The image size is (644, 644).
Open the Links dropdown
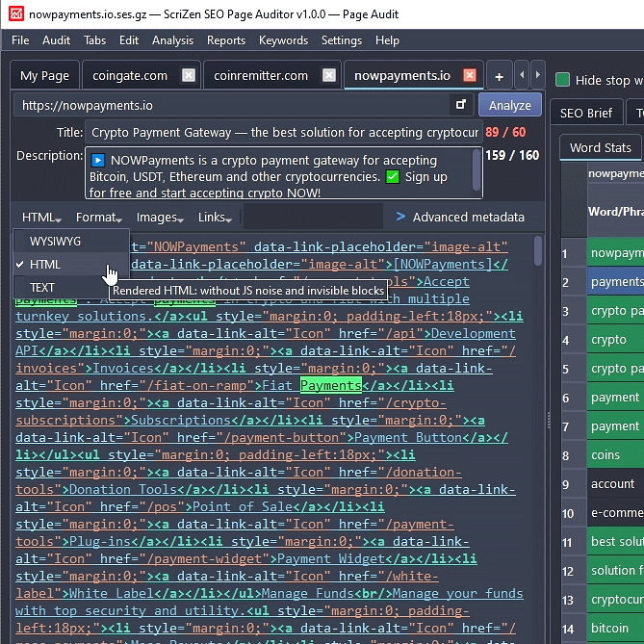tap(215, 218)
